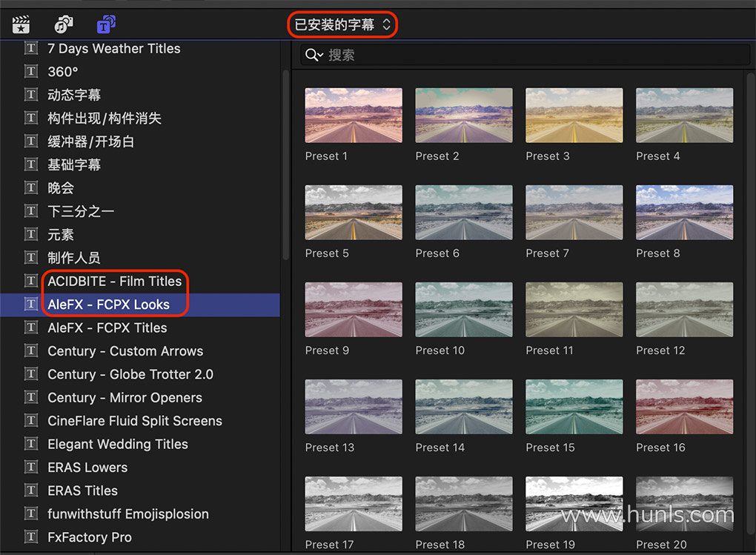Select the Preset 19 thumbnail

[x=574, y=504]
